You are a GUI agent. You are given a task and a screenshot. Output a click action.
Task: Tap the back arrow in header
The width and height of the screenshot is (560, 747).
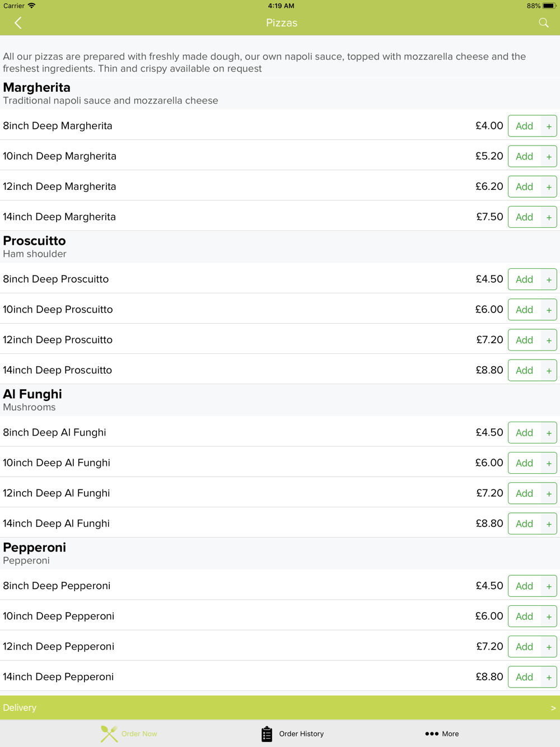click(x=18, y=23)
